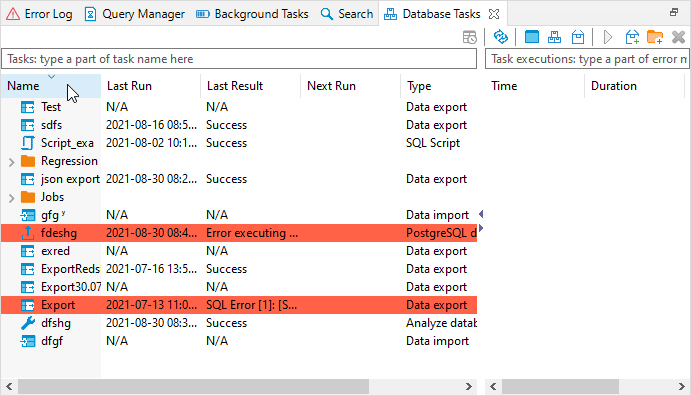The width and height of the screenshot is (691, 396).
Task: Click the executions panel scroll right arrow
Action: (x=682, y=387)
